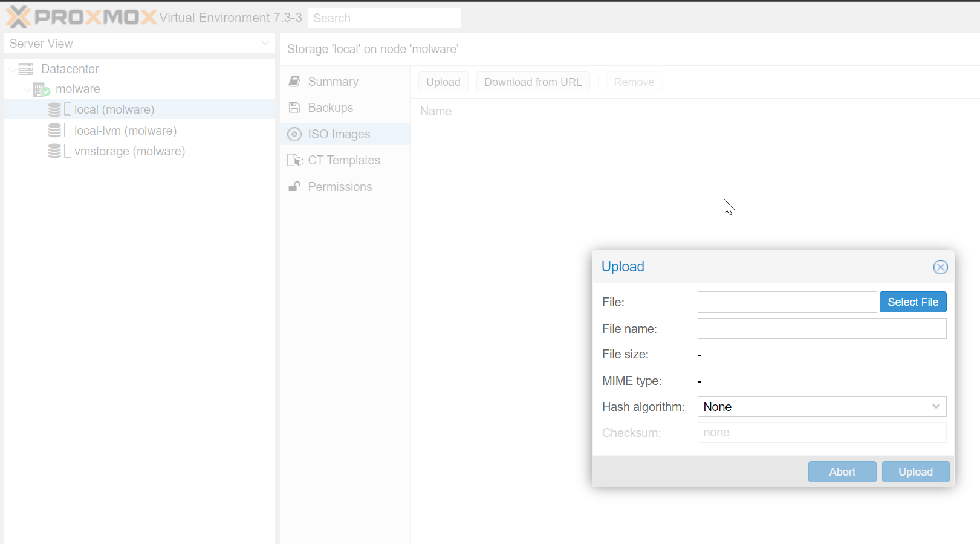Click the vmstorage storage disk icon

point(54,151)
